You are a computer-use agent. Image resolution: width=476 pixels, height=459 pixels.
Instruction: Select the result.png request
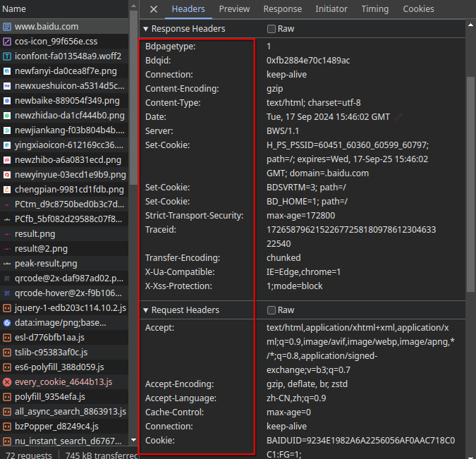(64, 234)
